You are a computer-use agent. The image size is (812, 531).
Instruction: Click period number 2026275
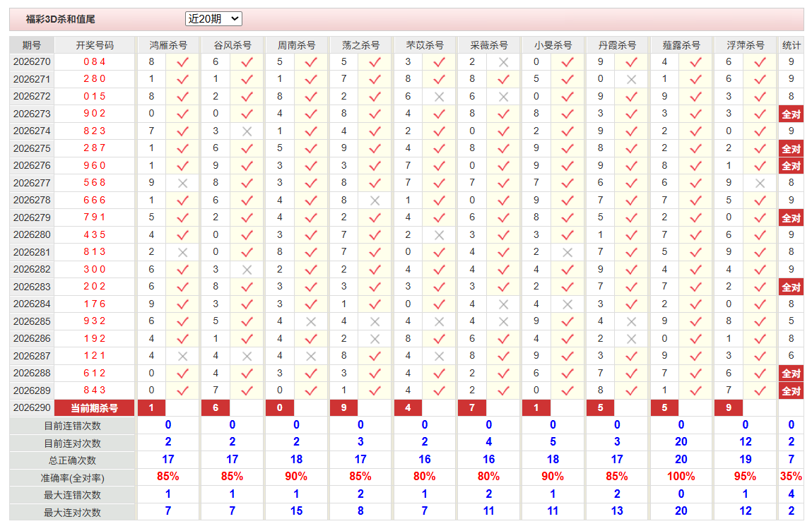point(32,149)
